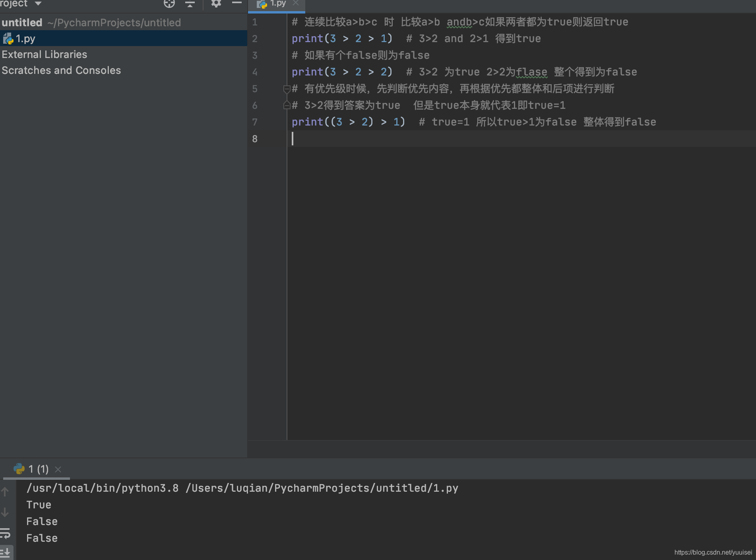
Task: Click line number 4 in the gutter
Action: tap(255, 72)
